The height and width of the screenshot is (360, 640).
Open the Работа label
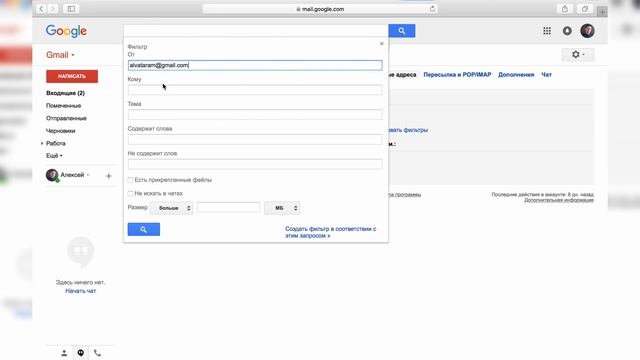(x=56, y=144)
